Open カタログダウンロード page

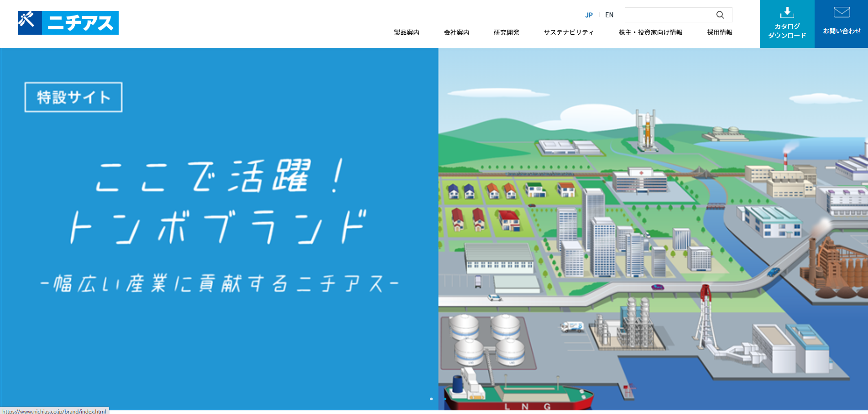[x=787, y=24]
